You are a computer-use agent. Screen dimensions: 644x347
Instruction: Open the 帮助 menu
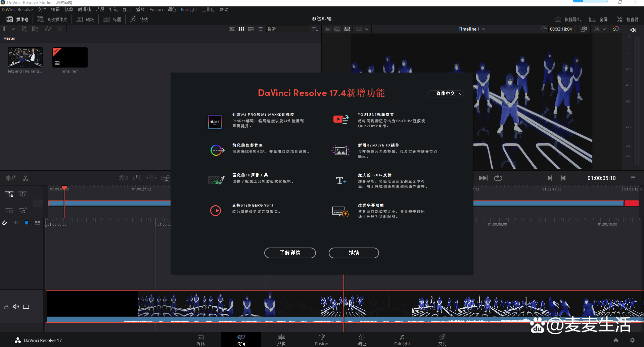coord(224,10)
